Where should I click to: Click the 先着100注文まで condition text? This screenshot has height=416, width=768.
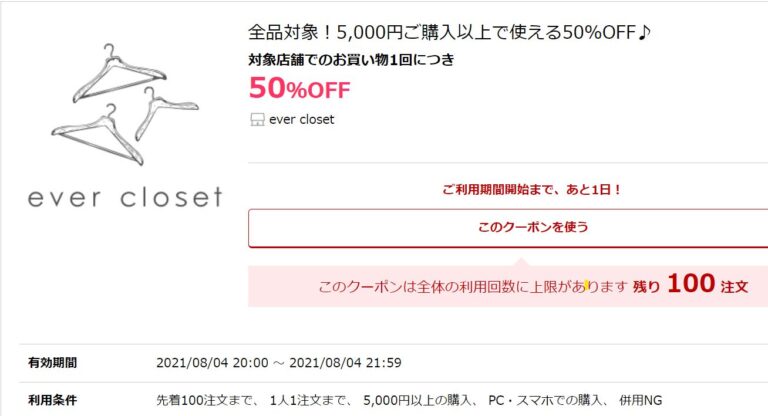tap(205, 400)
